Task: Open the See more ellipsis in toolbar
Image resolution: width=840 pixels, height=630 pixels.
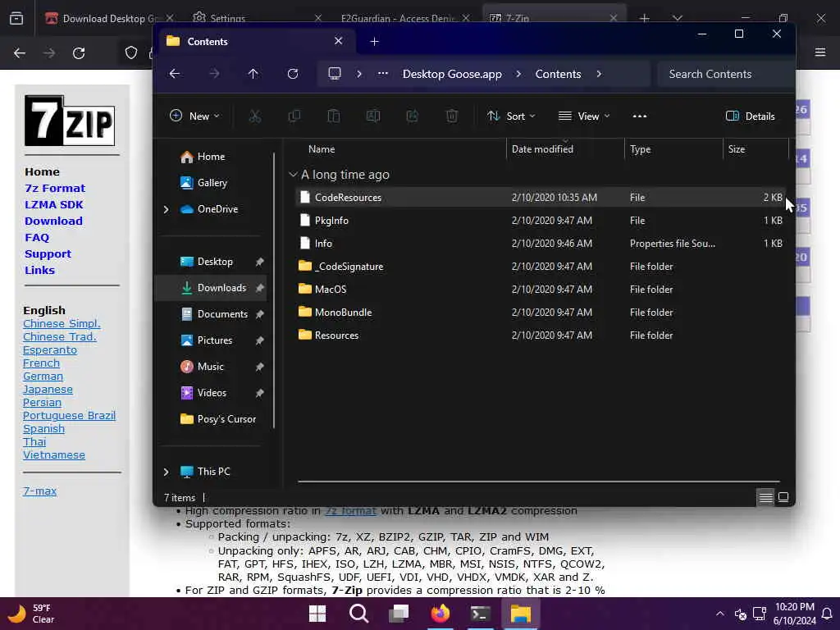Action: click(x=639, y=116)
